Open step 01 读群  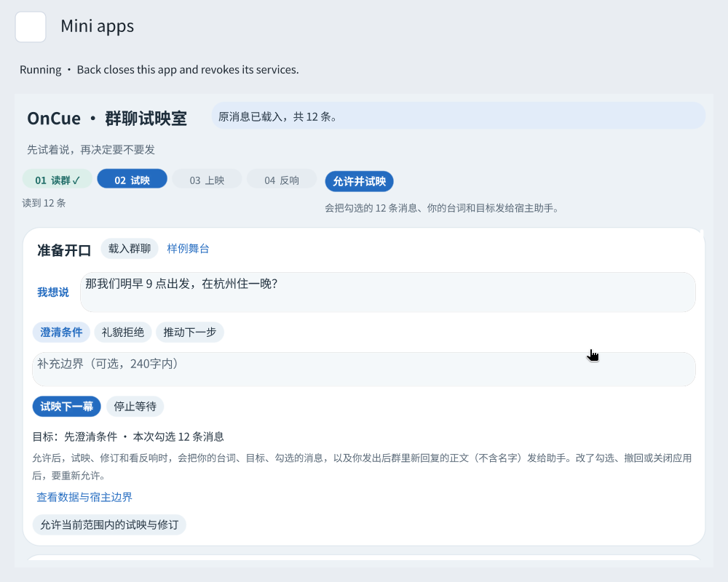pos(57,180)
